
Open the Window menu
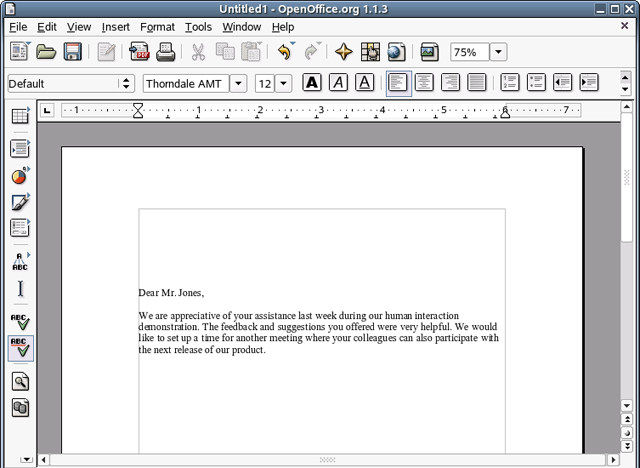click(x=242, y=27)
